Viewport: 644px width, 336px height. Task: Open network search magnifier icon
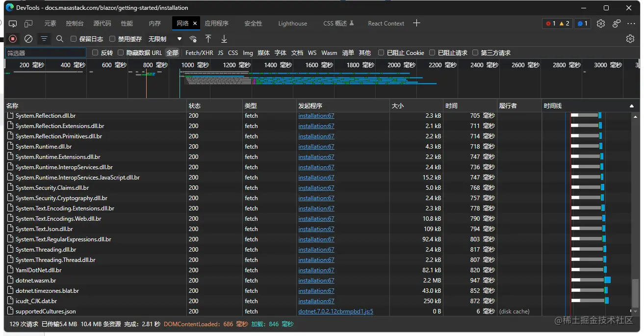pos(60,39)
